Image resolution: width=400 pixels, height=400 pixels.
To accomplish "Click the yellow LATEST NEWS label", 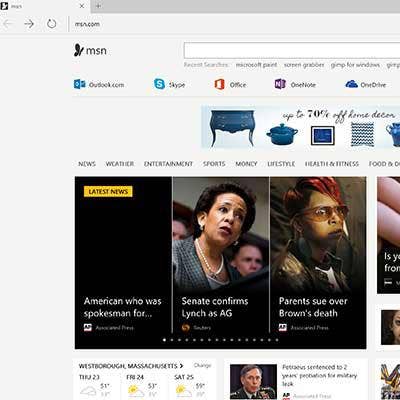I will 108,191.
